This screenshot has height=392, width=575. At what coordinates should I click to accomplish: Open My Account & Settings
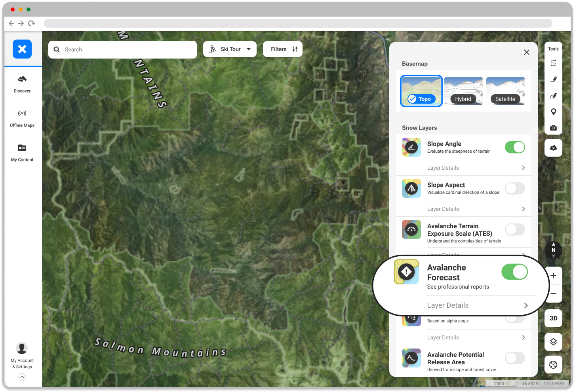(x=22, y=356)
